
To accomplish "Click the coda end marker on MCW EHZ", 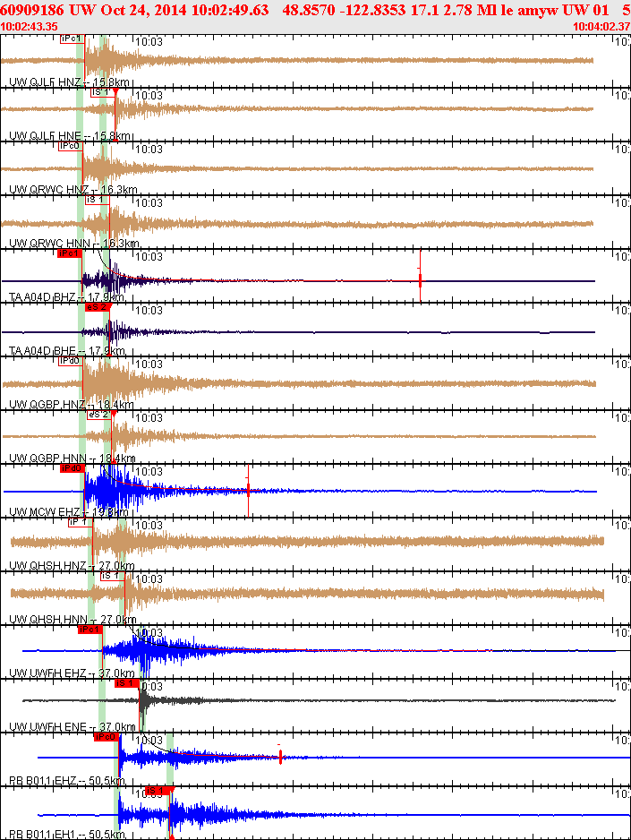I will pyautogui.click(x=248, y=489).
